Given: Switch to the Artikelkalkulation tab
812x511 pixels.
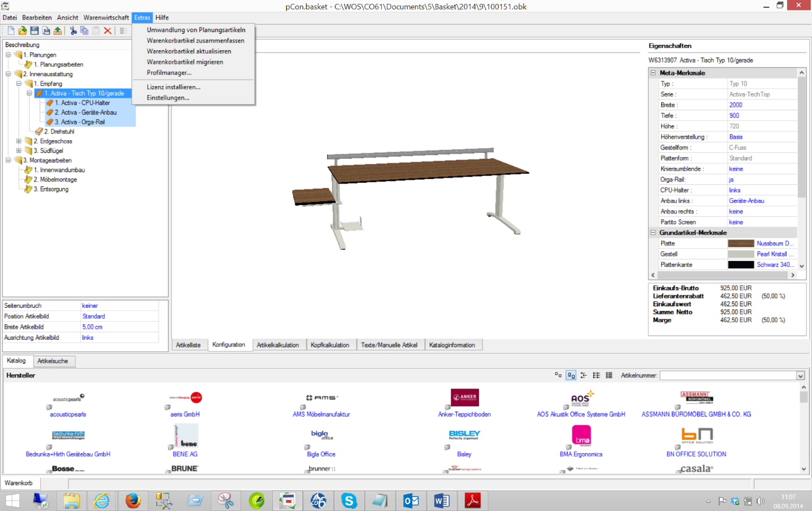Looking at the screenshot, I should (x=277, y=345).
